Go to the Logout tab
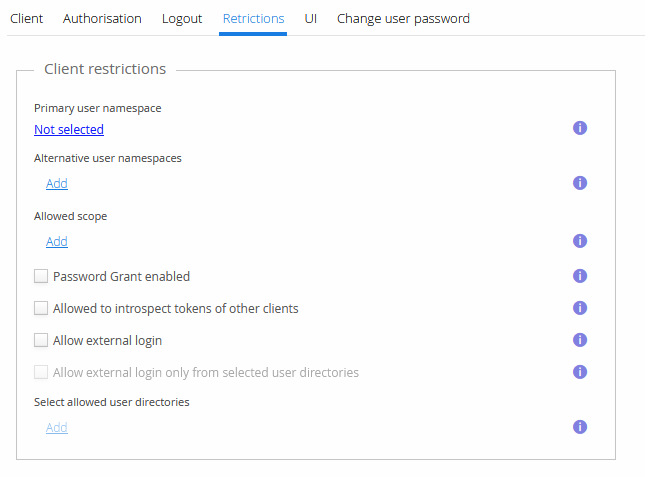The width and height of the screenshot is (645, 477). pos(182,18)
